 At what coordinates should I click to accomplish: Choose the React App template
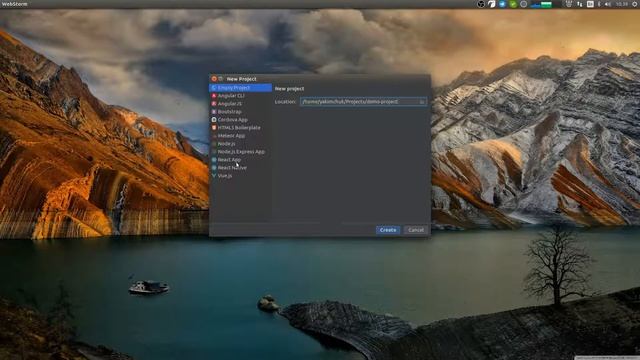240,160
